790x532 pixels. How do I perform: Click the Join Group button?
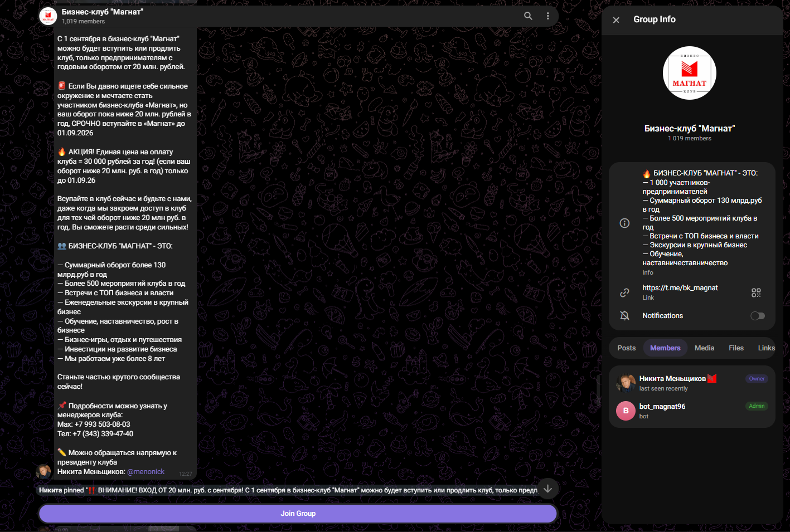click(x=298, y=514)
